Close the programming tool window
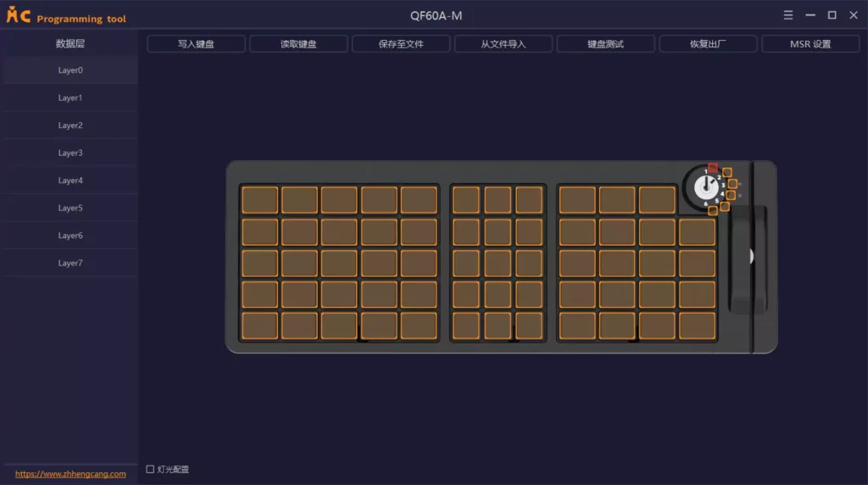The height and width of the screenshot is (485, 868). [x=854, y=15]
